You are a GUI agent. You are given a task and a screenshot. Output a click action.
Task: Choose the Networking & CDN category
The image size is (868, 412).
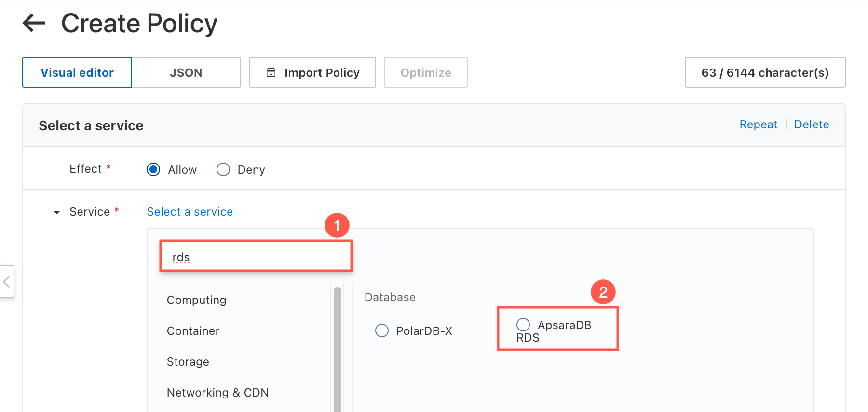(218, 393)
